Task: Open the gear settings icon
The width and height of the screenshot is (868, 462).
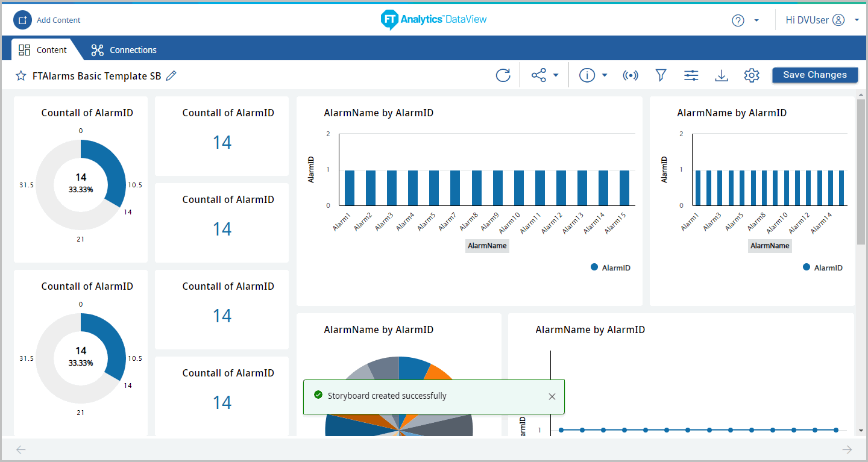Action: coord(751,75)
